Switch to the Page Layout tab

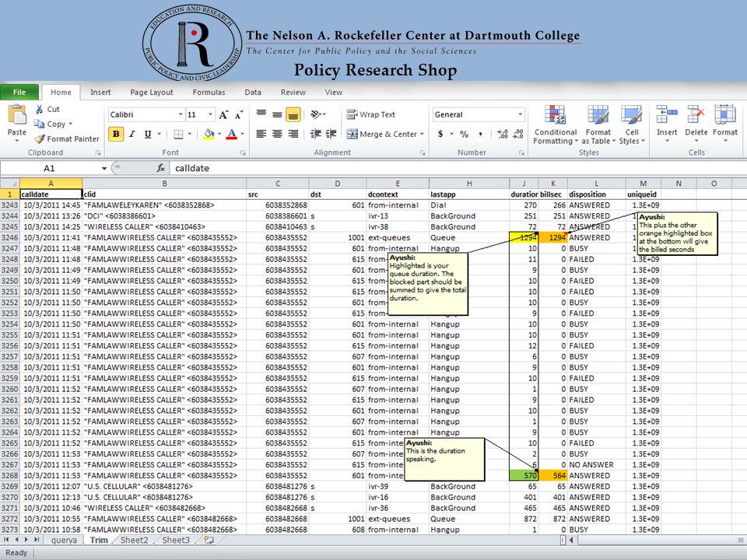[152, 93]
